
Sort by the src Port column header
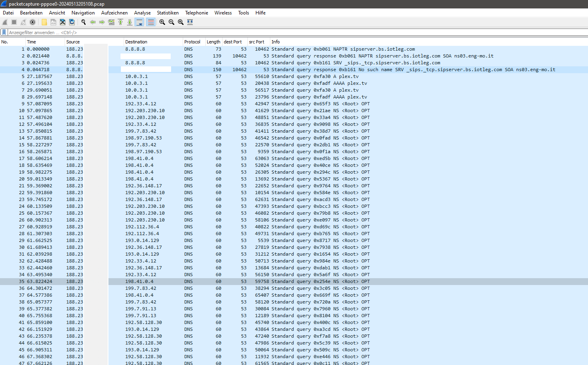pos(259,42)
